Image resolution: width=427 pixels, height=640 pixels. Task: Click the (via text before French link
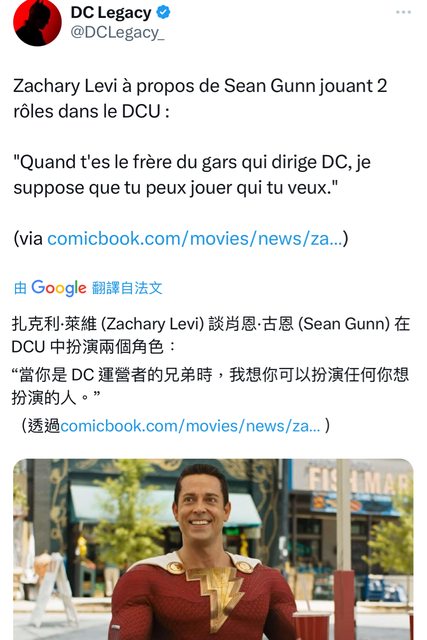28,238
